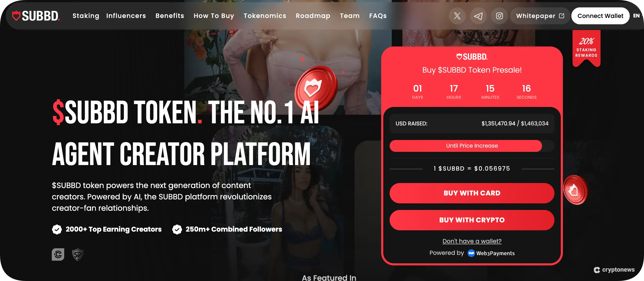This screenshot has width=644, height=281.
Task: Open the EN language selector
Action: pos(636,16)
